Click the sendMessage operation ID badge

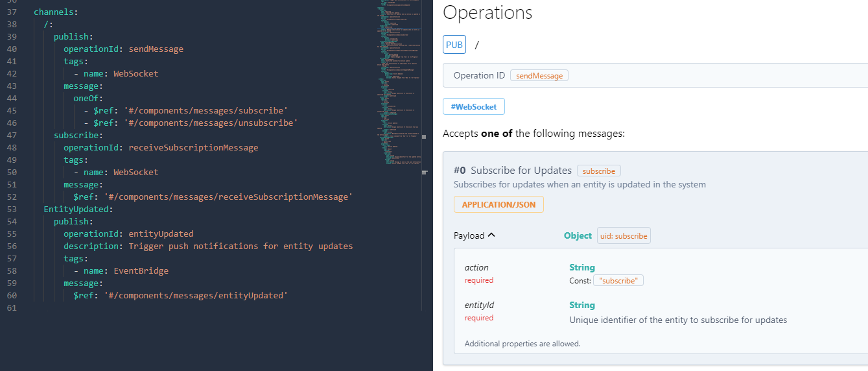pyautogui.click(x=539, y=75)
